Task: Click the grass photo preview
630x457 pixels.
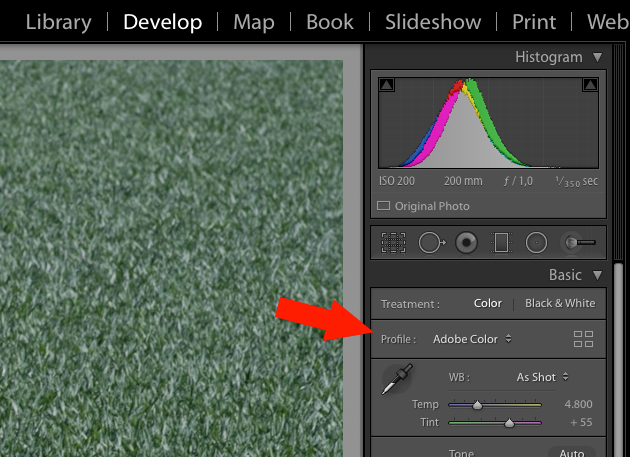Action: tap(171, 258)
